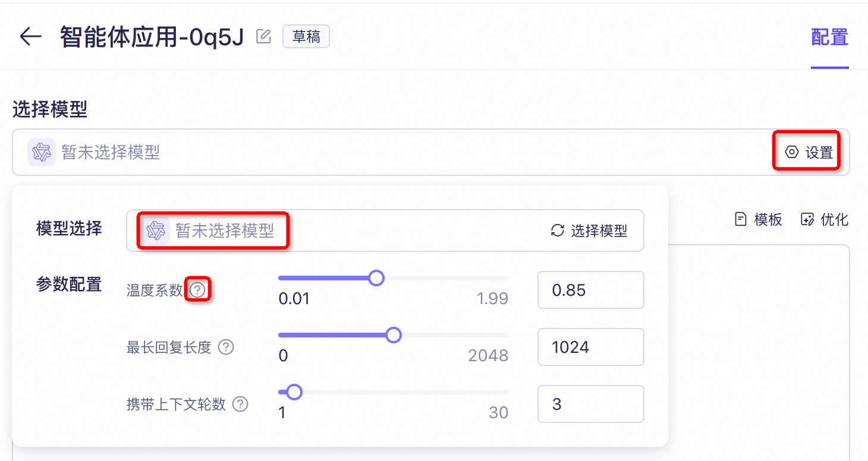Switch to the 配置 tab
This screenshot has height=461, width=868.
[829, 37]
